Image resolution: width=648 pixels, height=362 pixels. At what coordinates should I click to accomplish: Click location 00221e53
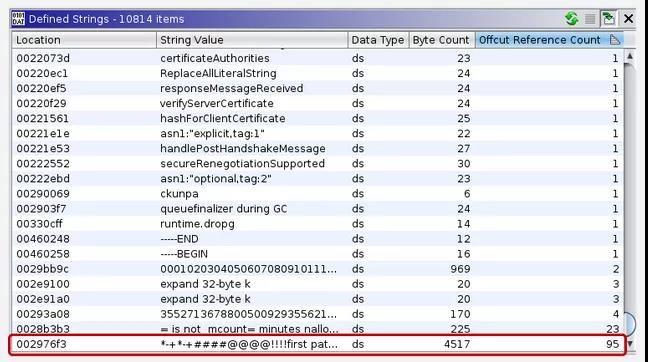[43, 149]
